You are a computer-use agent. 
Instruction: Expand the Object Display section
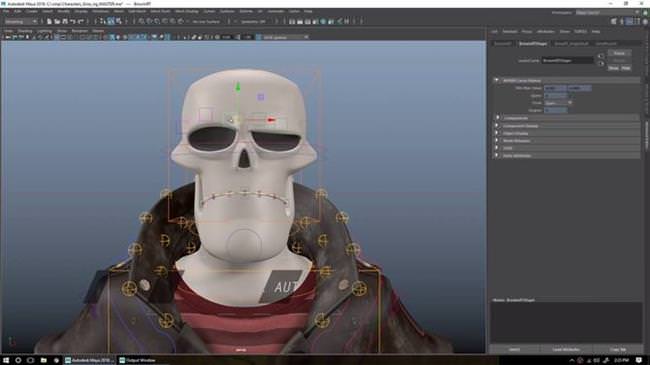click(497, 133)
